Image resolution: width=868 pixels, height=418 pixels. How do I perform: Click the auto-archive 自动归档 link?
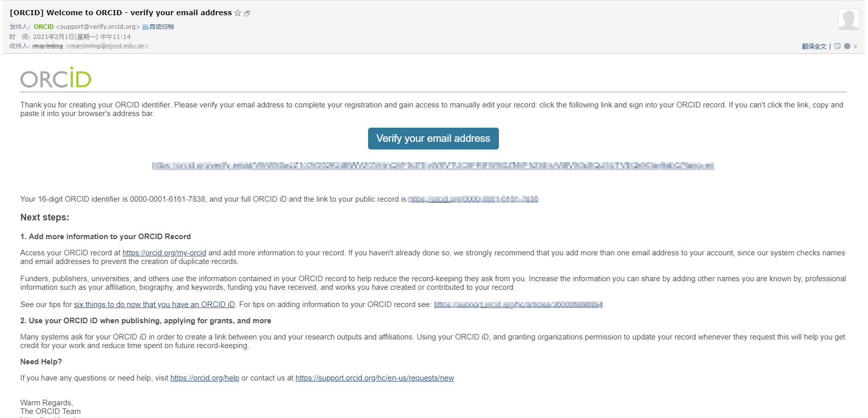click(158, 27)
